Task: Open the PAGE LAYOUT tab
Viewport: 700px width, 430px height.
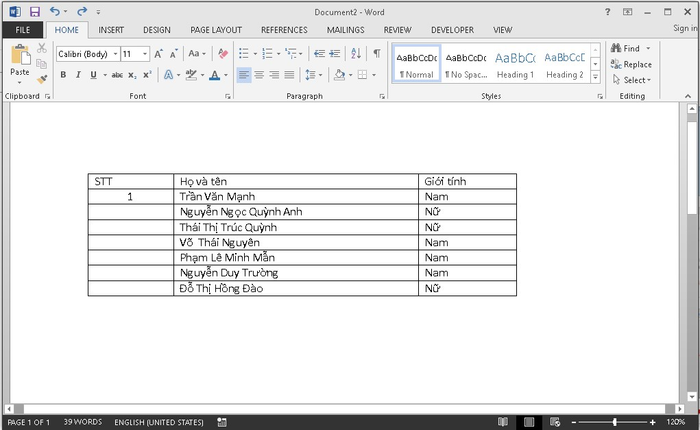Action: (x=216, y=30)
